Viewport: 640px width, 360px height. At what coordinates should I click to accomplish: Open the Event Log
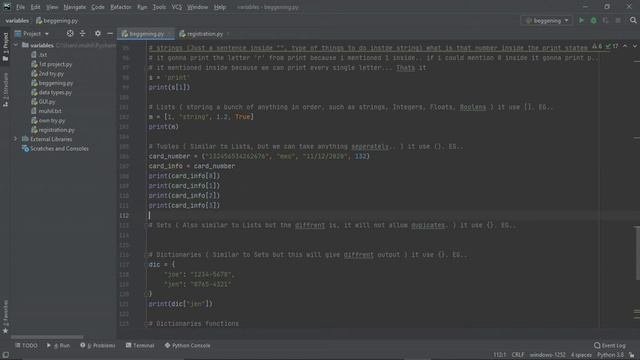[610, 345]
